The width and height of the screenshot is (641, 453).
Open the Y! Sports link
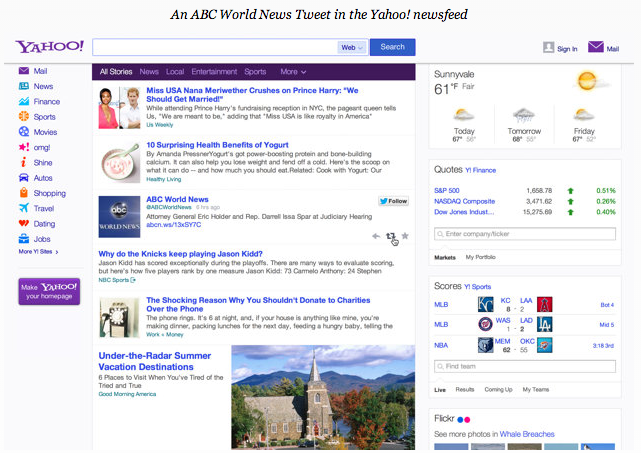click(x=477, y=287)
